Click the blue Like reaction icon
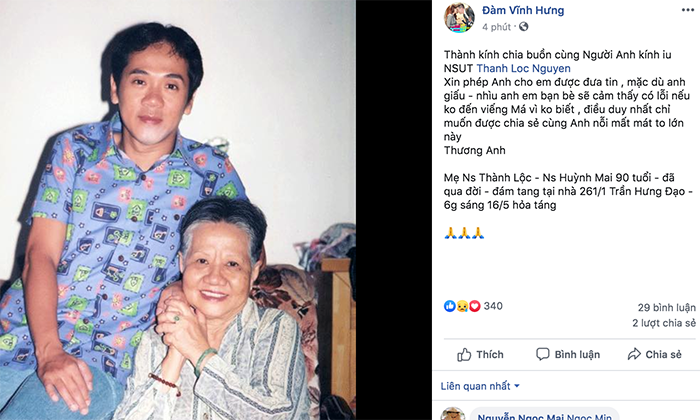This screenshot has height=420, width=700. click(x=450, y=306)
